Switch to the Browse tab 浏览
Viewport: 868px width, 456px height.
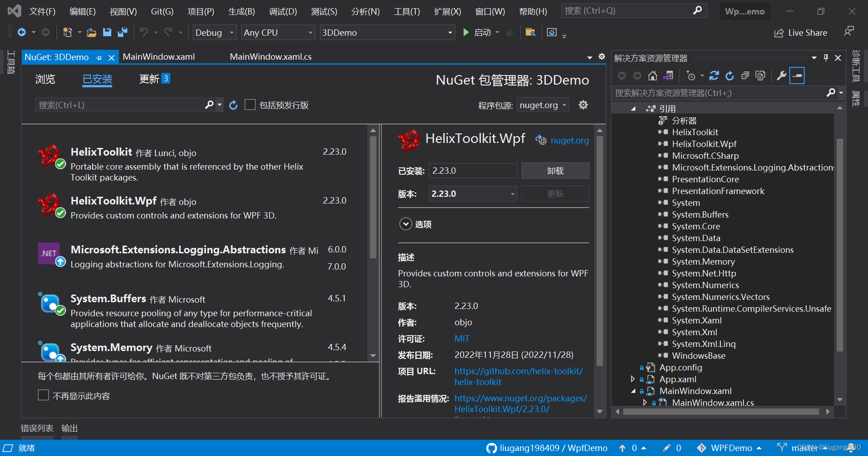click(x=45, y=79)
